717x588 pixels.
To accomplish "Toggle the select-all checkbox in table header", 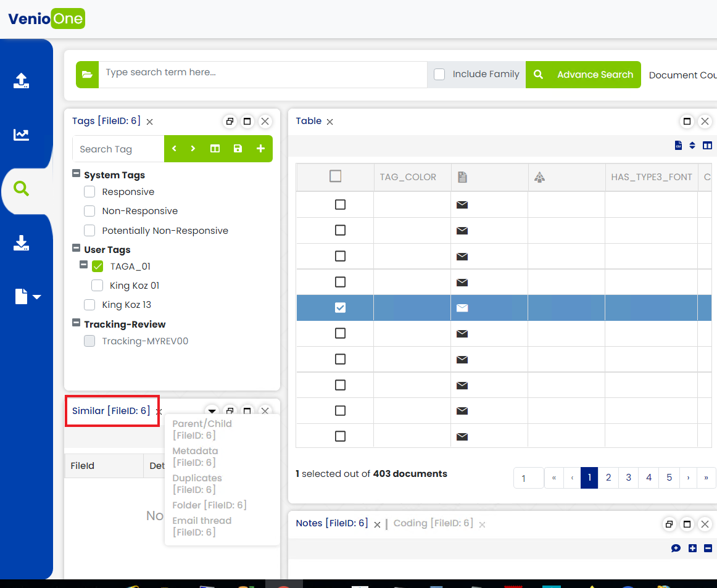I will [x=335, y=176].
